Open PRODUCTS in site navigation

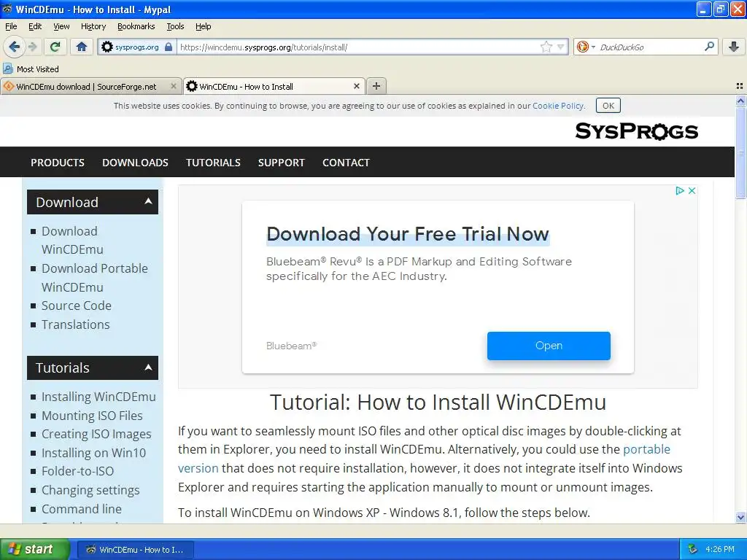(58, 163)
